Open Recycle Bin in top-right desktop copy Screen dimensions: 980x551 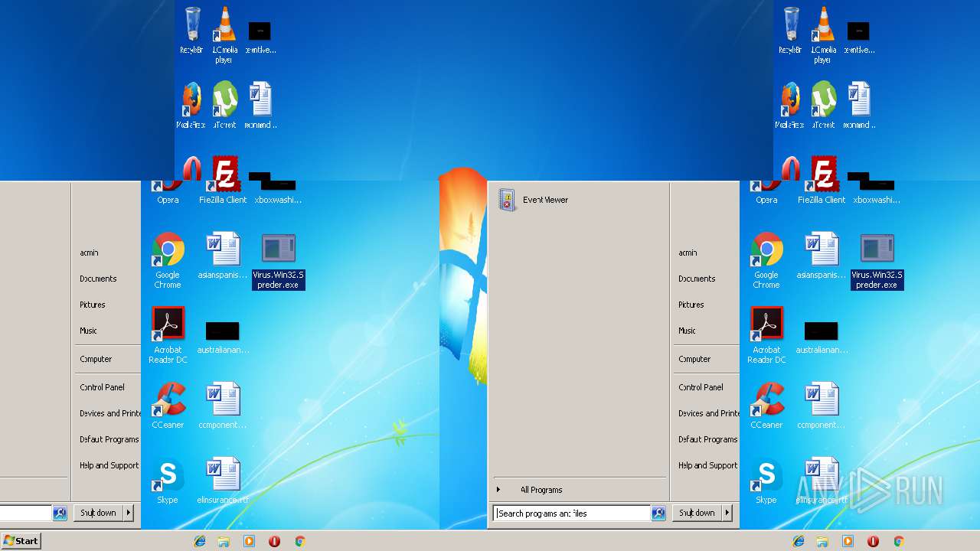pos(791,31)
